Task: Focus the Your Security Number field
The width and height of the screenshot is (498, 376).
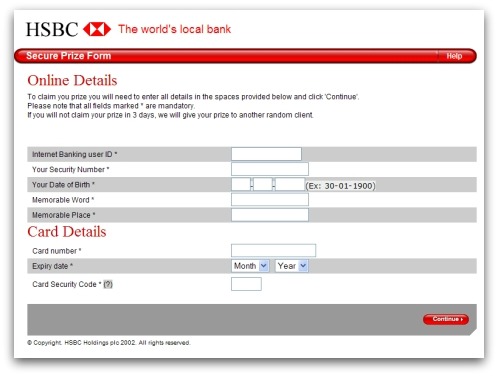Action: 270,169
